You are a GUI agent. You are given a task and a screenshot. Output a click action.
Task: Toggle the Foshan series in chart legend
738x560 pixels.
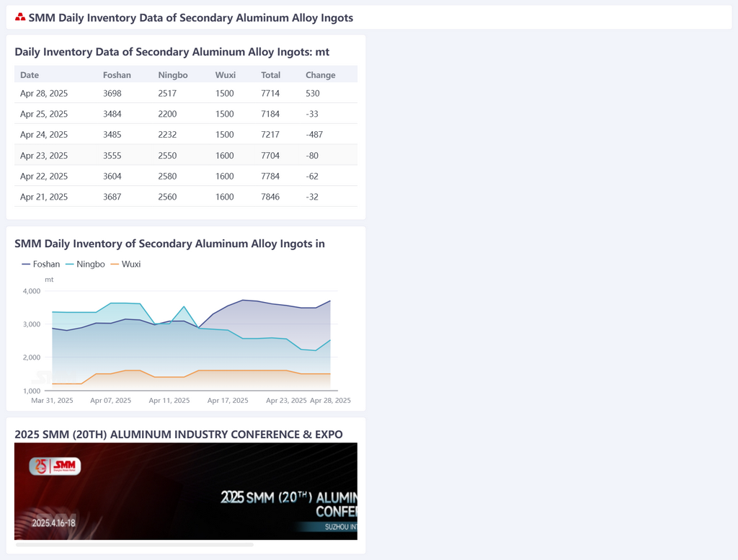point(41,264)
